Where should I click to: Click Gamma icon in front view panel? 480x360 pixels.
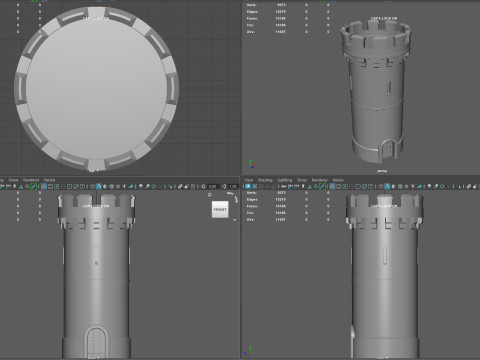tap(223, 186)
